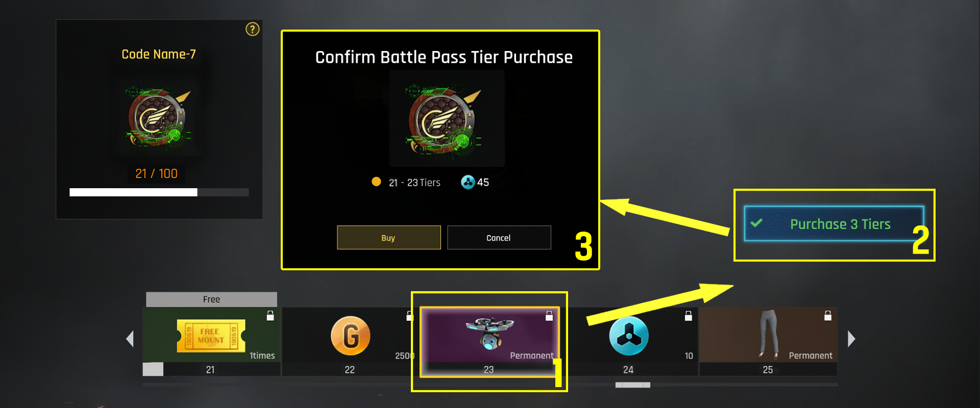The width and height of the screenshot is (980, 408).
Task: Select the pants reward at tier 25
Action: (768, 335)
